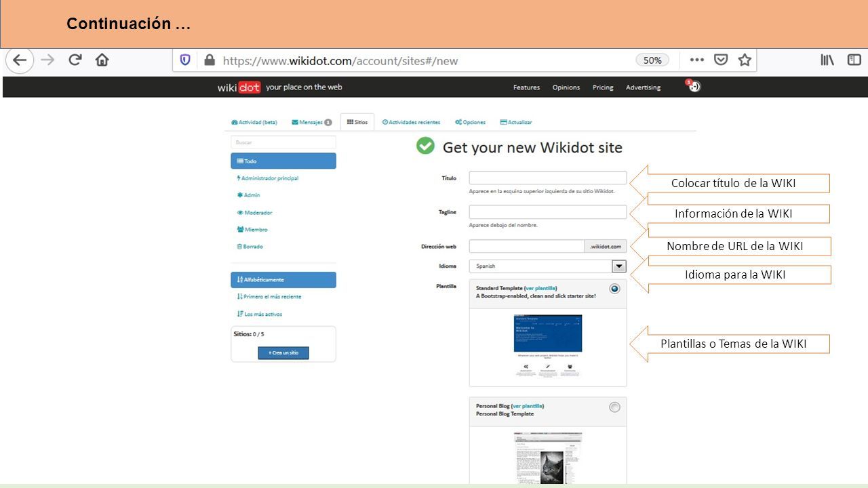Click the Buscar search field
Viewport: 868px width, 488px height.
coord(283,142)
